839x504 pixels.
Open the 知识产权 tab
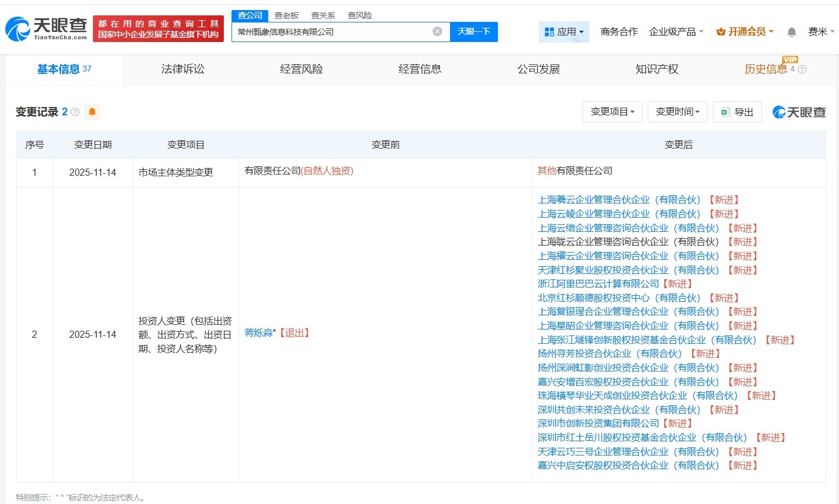(x=657, y=69)
